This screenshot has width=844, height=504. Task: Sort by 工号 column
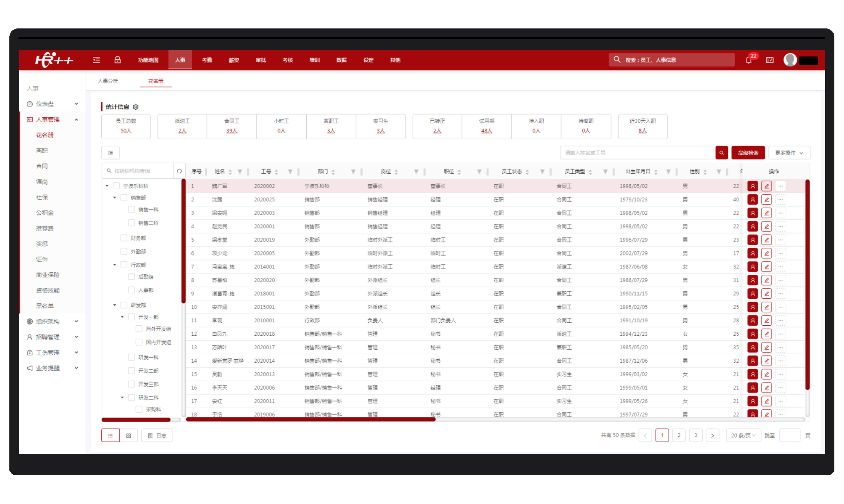(x=276, y=172)
